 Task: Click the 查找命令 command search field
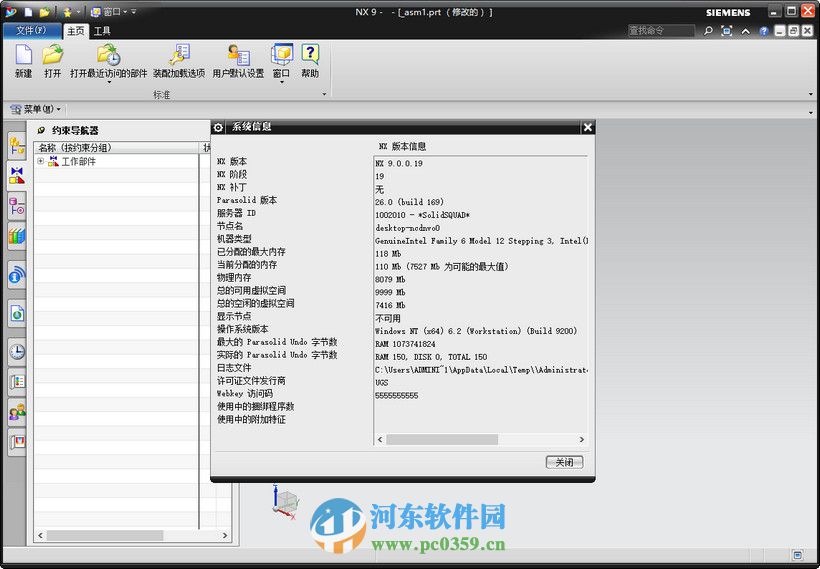[661, 31]
